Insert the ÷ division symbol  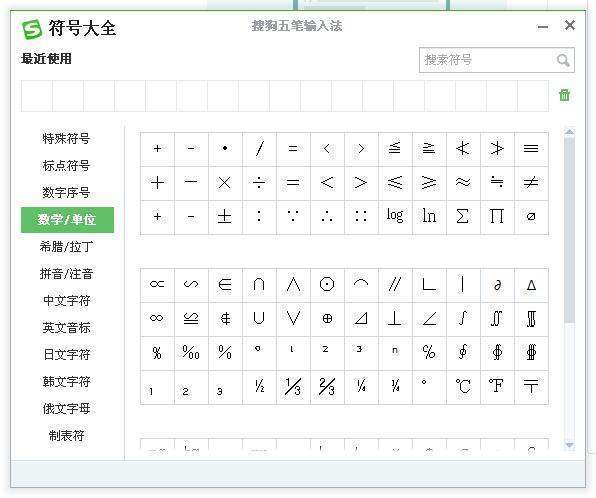259,183
